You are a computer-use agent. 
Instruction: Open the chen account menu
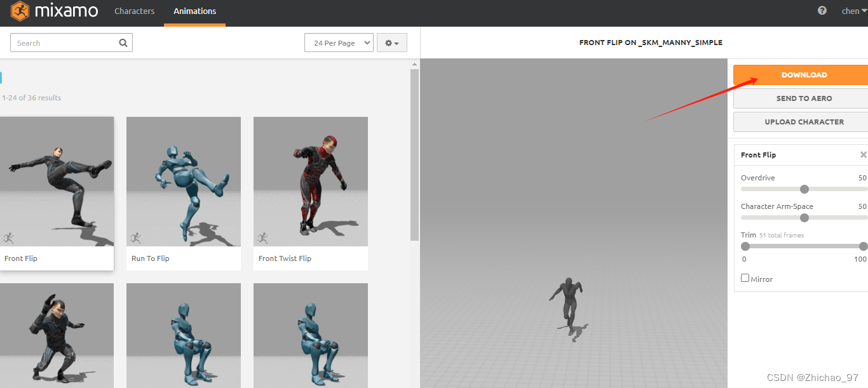coord(855,11)
